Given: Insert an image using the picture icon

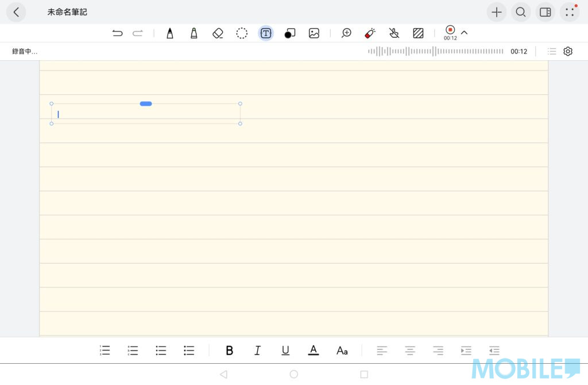Looking at the screenshot, I should (x=314, y=33).
